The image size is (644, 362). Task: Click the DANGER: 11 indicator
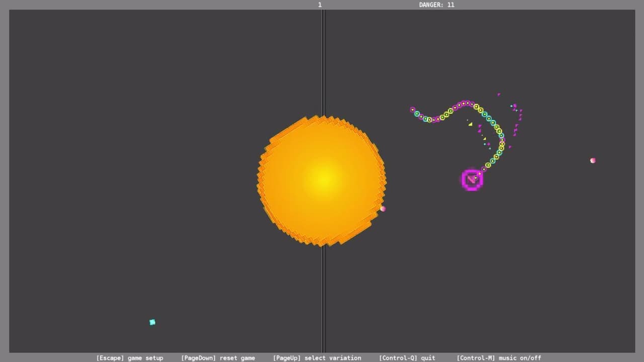(x=437, y=5)
